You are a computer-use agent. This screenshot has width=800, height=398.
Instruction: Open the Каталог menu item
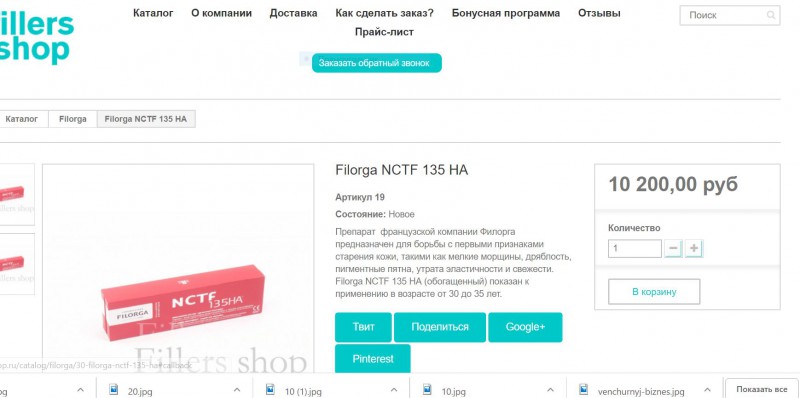[153, 13]
